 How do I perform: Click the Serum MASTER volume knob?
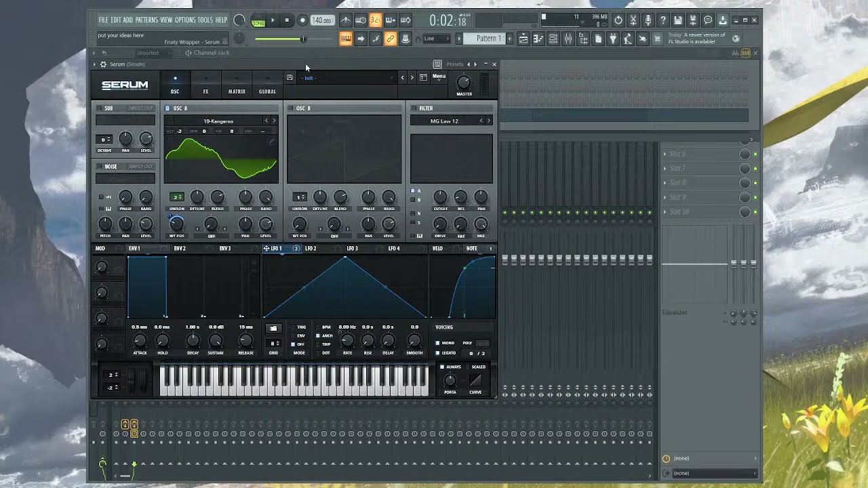(464, 83)
